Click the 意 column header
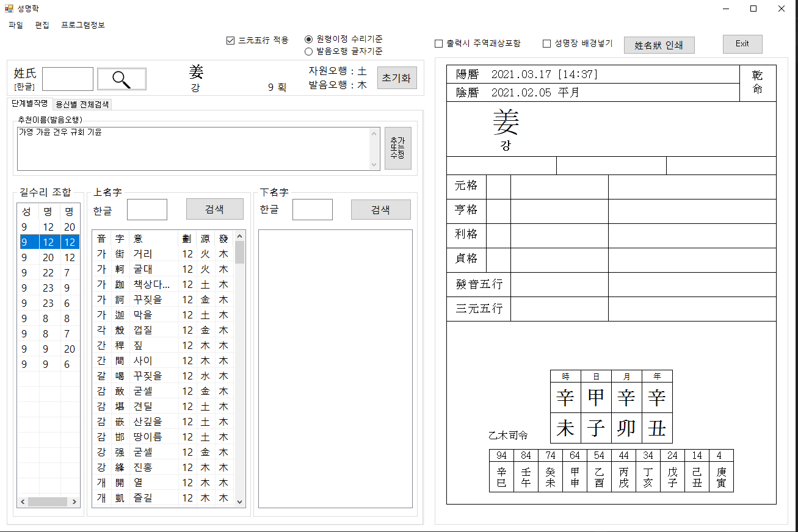The height and width of the screenshot is (532, 798). pos(154,239)
